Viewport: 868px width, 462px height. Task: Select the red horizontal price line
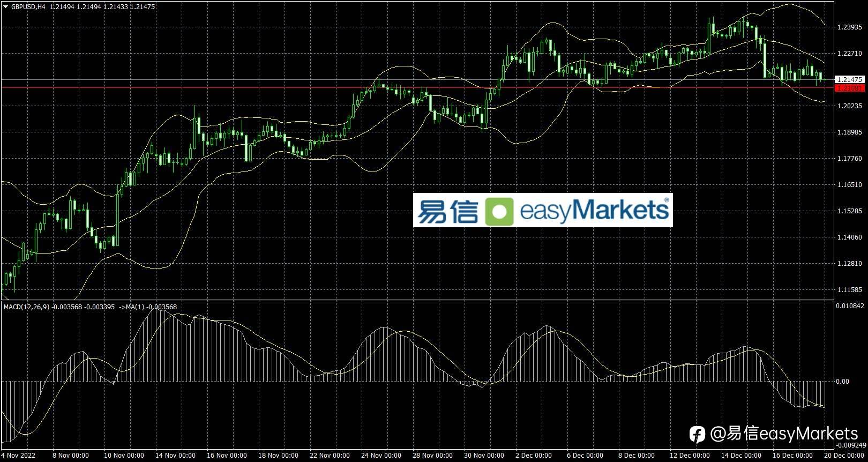point(417,87)
